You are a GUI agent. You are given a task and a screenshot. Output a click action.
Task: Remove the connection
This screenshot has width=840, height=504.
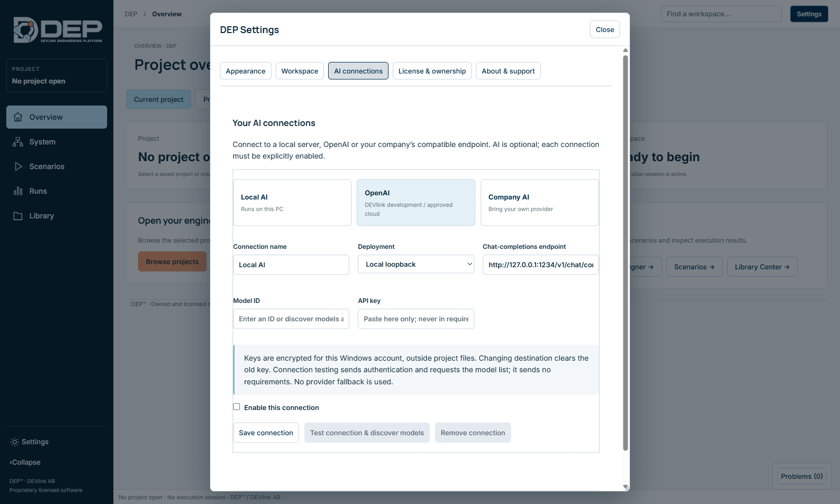(x=473, y=433)
